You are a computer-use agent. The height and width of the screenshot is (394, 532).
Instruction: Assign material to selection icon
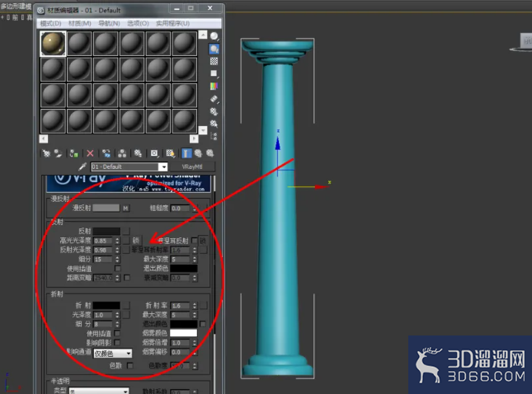[x=73, y=153]
